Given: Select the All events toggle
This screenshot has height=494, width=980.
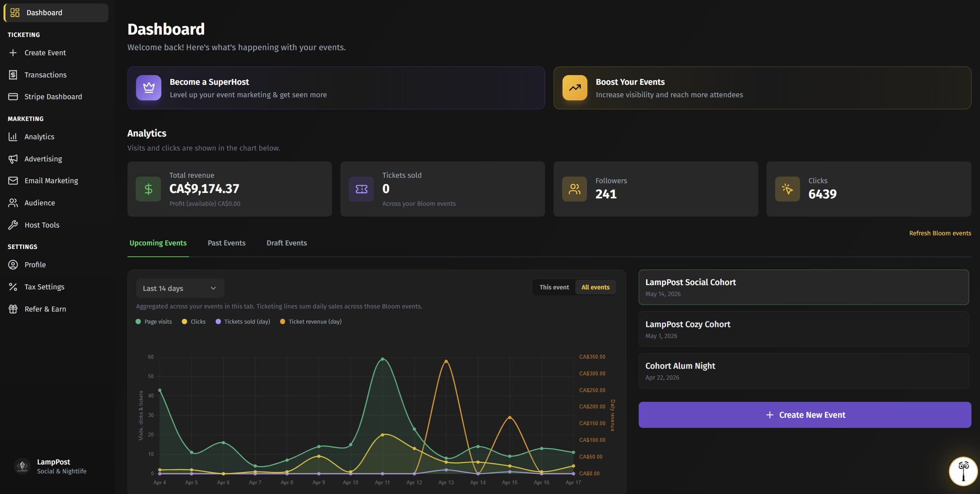Looking at the screenshot, I should [x=595, y=287].
